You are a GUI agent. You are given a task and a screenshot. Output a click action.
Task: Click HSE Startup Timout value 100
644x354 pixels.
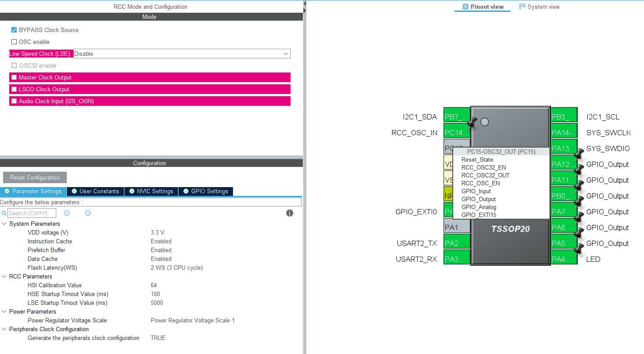tap(155, 294)
